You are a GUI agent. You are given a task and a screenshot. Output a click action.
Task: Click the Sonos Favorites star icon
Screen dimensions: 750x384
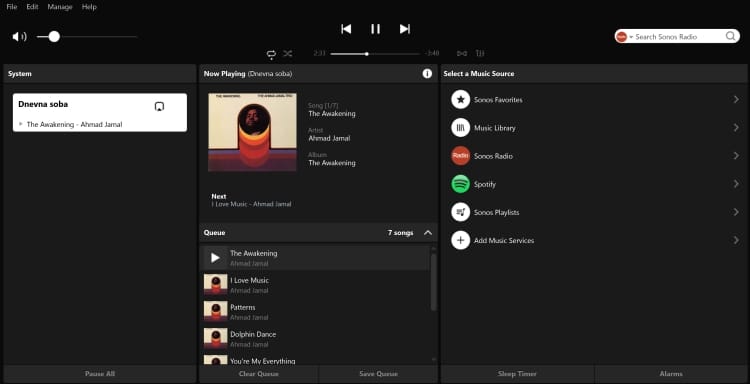tap(461, 100)
